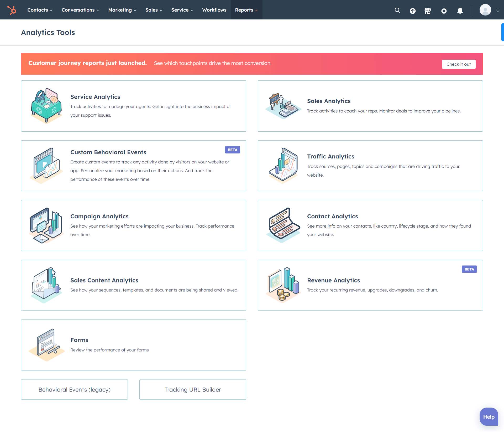Screen dimensions: 504x432
Task: Click the Help button
Action: coord(489,416)
